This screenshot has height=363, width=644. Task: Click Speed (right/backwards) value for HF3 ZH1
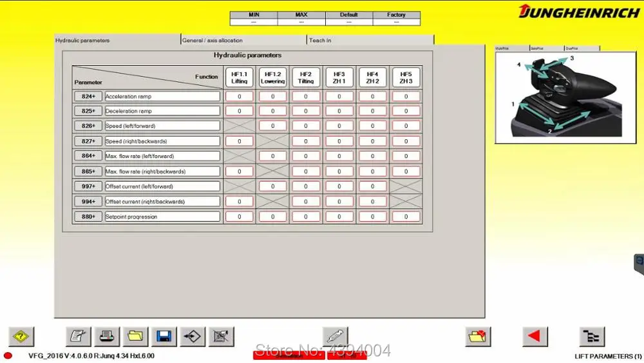339,141
